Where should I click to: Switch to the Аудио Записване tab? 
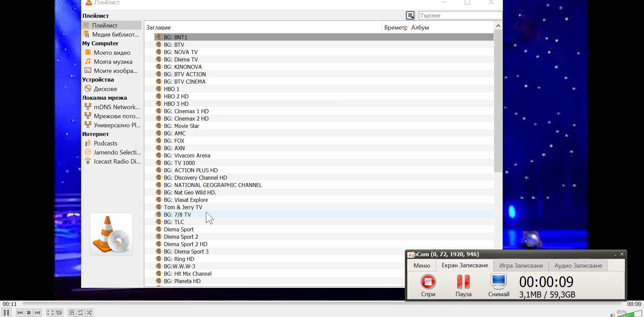pos(578,266)
